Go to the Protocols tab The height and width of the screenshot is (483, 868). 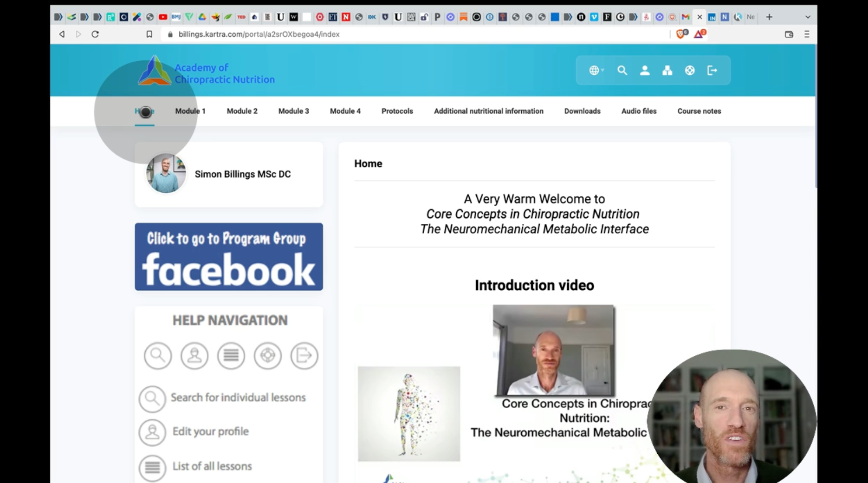click(397, 111)
